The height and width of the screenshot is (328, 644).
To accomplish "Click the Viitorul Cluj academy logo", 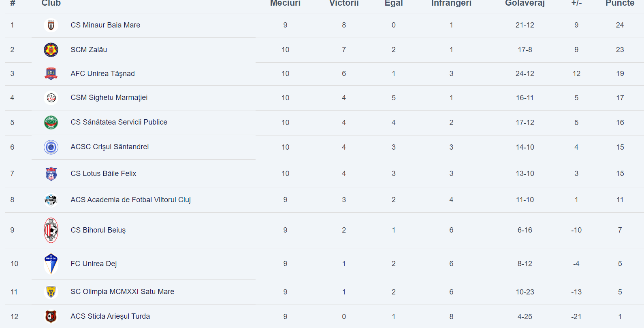I will click(51, 200).
